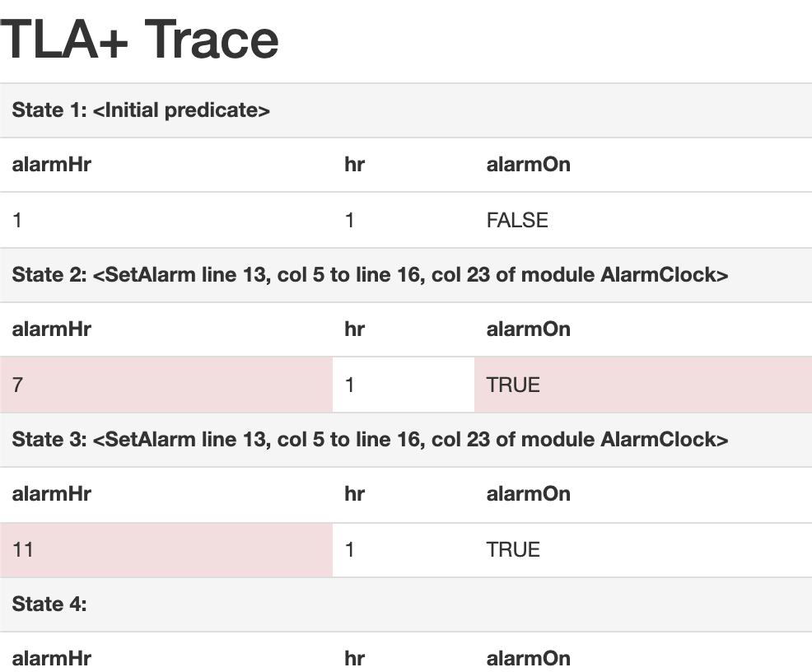
Task: Click alarmHr column header in State 2
Action: (x=52, y=329)
